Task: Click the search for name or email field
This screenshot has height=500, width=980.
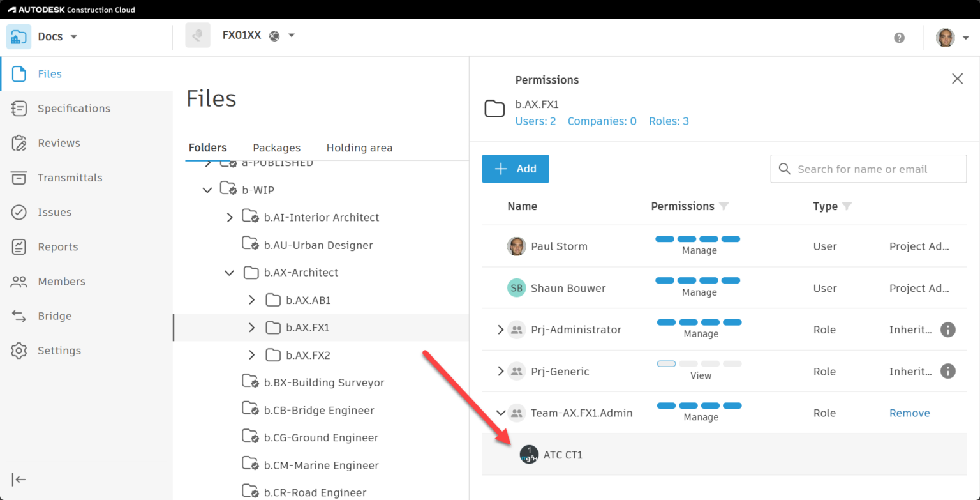Action: click(869, 169)
